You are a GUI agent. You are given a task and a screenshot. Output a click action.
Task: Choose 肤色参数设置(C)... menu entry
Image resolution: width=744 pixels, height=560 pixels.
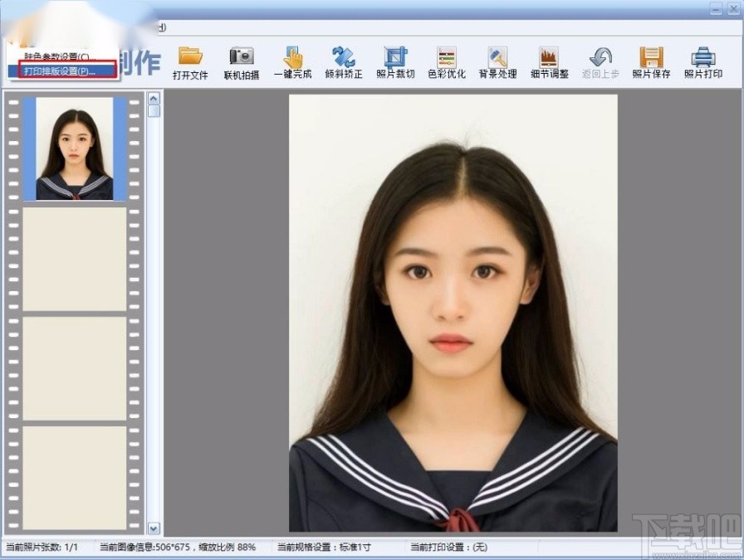(60, 57)
